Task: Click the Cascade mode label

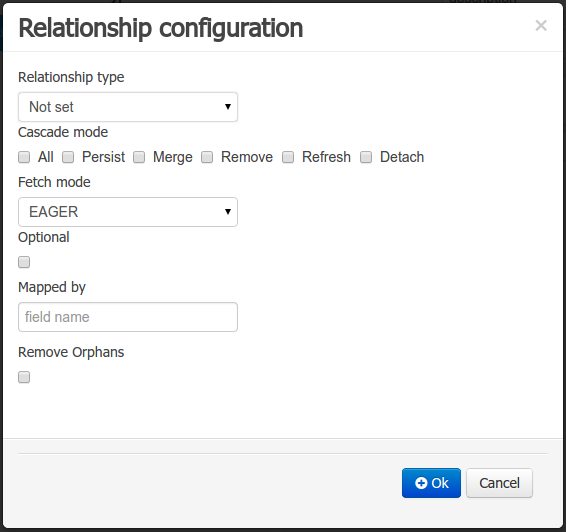Action: [x=63, y=132]
